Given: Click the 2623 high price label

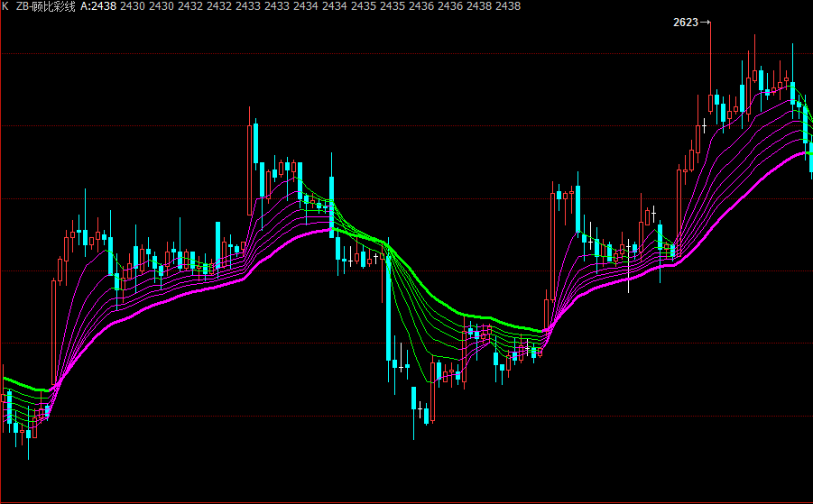Looking at the screenshot, I should tap(686, 23).
